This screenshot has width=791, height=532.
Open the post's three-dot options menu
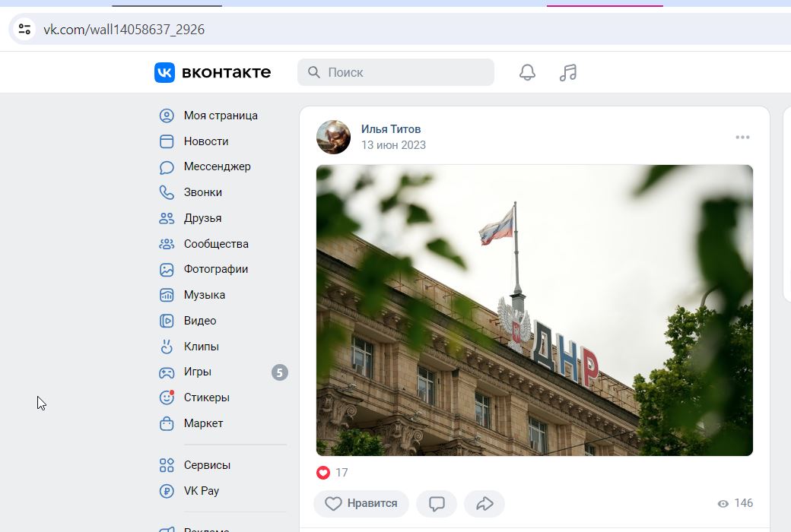742,137
